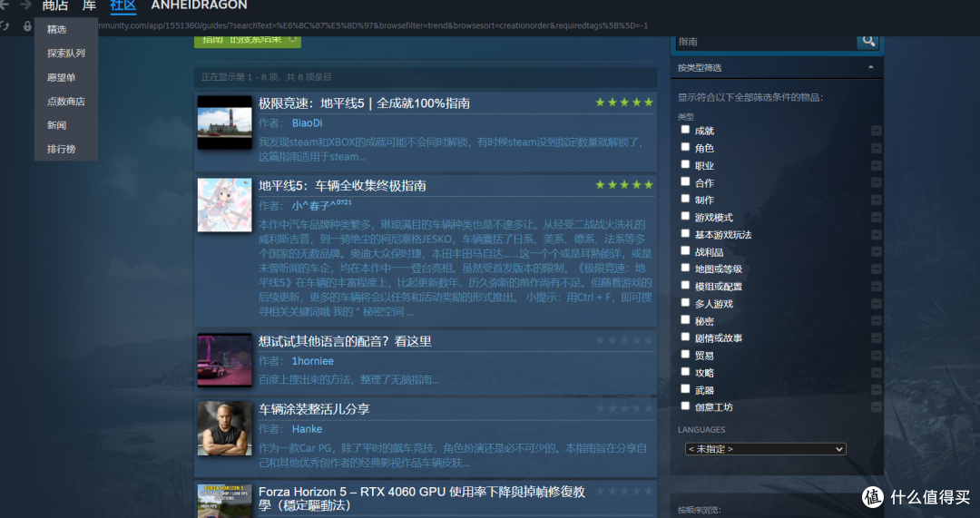This screenshot has width=980, height=518.
Task: Check the 角色 filter checkbox
Action: tap(685, 147)
